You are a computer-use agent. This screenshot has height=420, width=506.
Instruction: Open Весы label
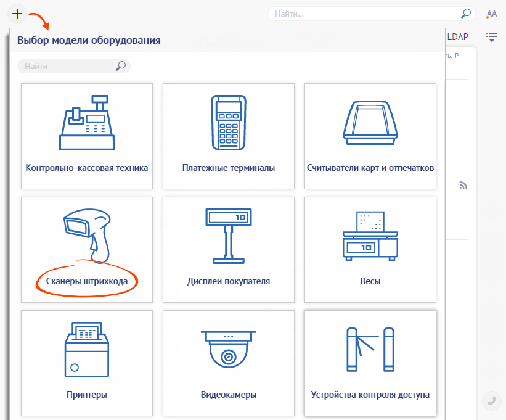tap(370, 281)
